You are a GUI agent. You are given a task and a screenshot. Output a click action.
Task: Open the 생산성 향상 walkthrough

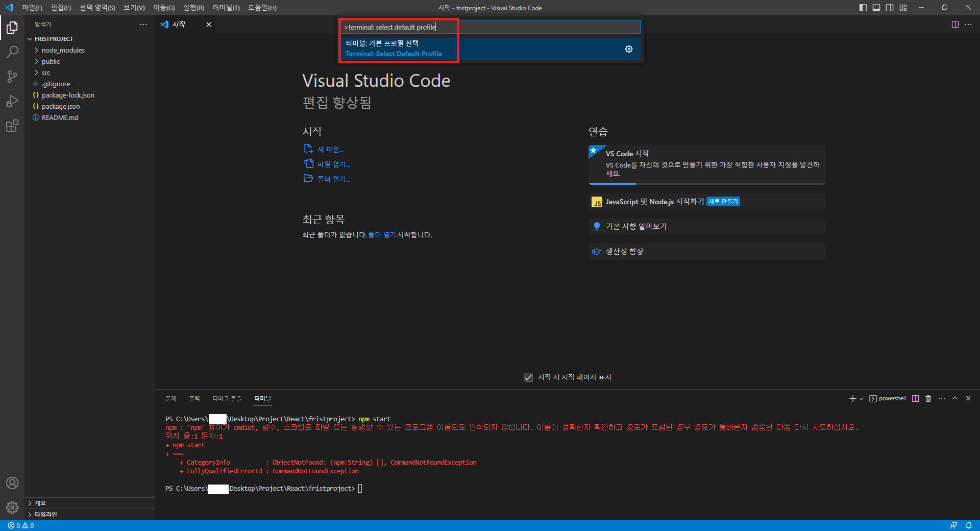tap(706, 251)
